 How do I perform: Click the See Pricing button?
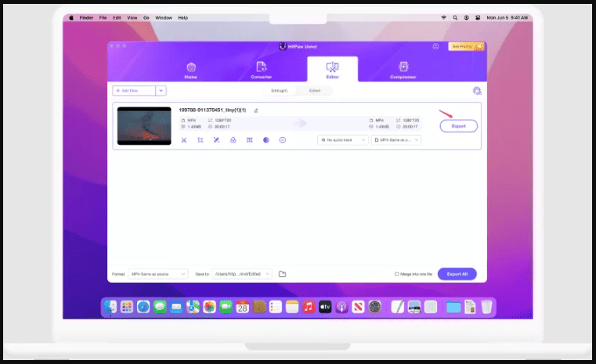tap(466, 46)
